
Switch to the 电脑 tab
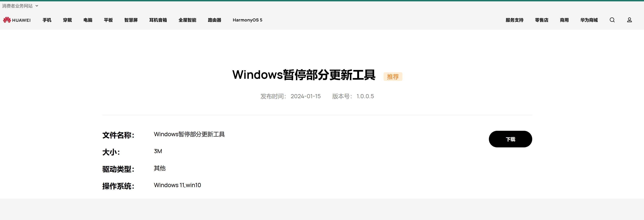(88, 20)
